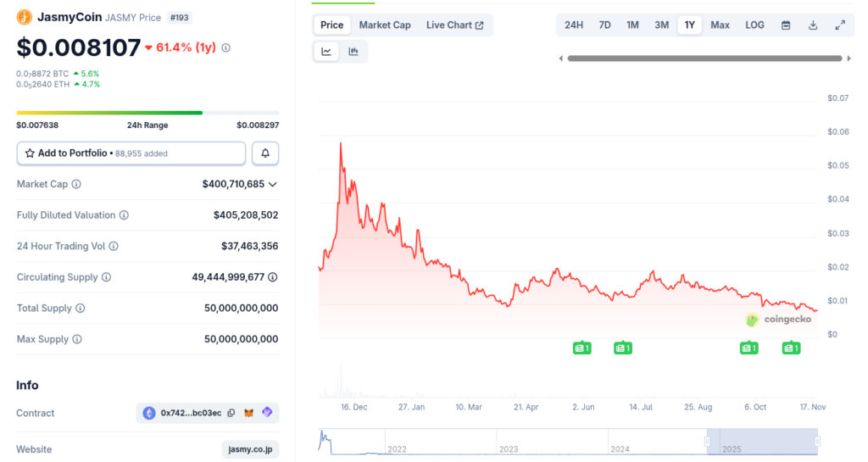This screenshot has height=462, width=868.
Task: Copy the contract address
Action: point(231,413)
